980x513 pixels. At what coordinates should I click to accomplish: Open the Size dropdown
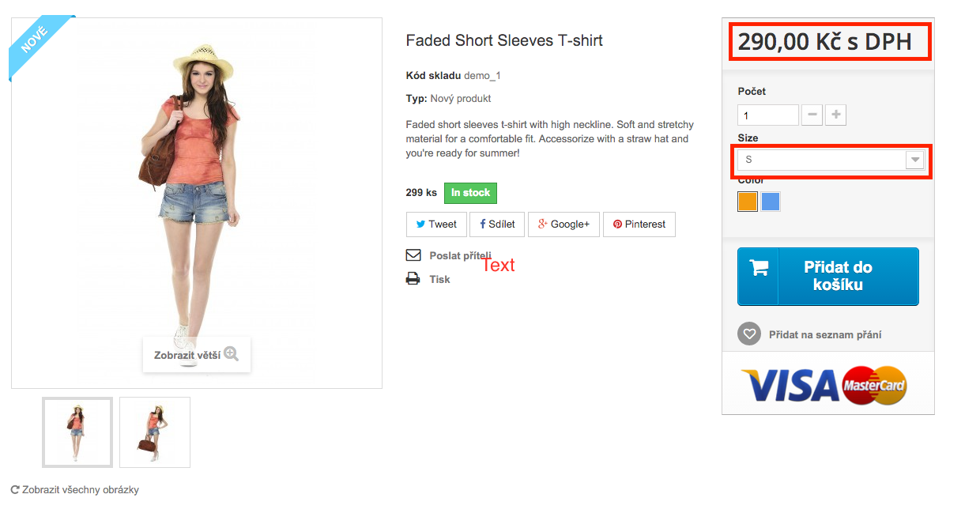click(x=830, y=160)
